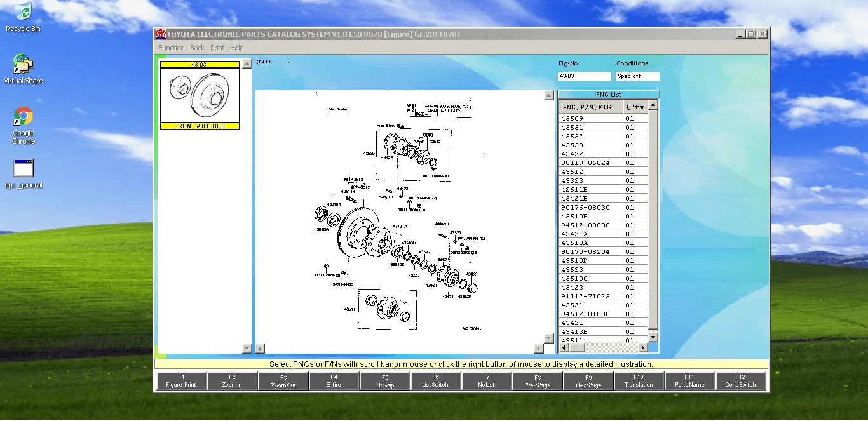Select PNC 43510C in the list

(591, 278)
